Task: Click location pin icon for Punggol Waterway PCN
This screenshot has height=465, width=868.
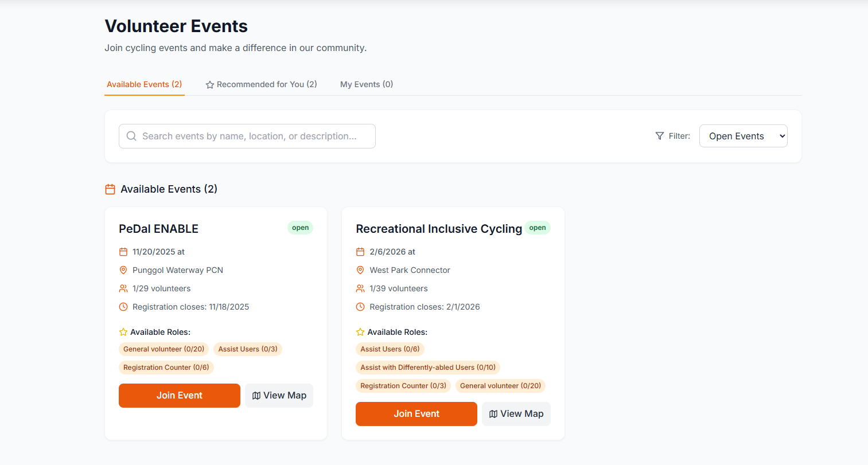Action: tap(123, 270)
